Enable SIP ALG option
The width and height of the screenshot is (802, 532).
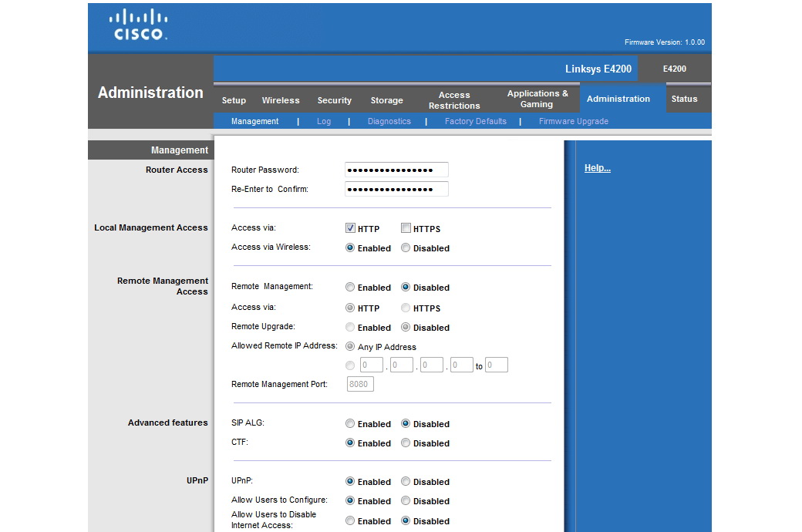[x=350, y=424]
